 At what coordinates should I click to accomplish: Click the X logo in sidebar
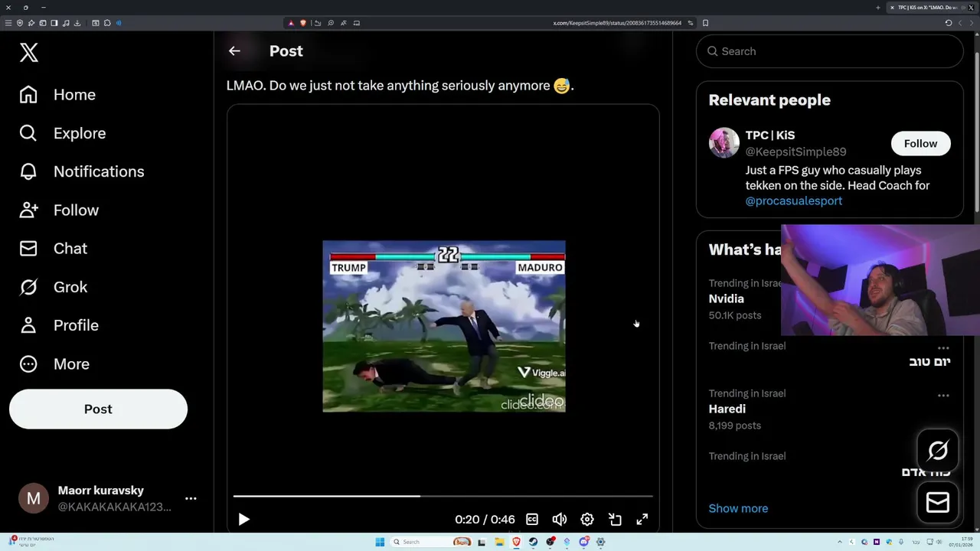coord(29,52)
